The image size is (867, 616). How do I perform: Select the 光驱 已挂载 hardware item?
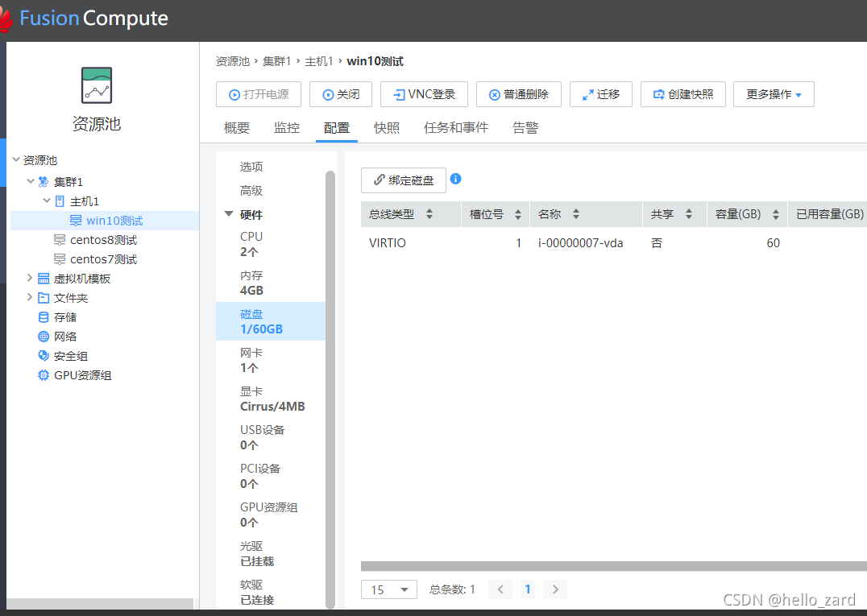point(271,553)
